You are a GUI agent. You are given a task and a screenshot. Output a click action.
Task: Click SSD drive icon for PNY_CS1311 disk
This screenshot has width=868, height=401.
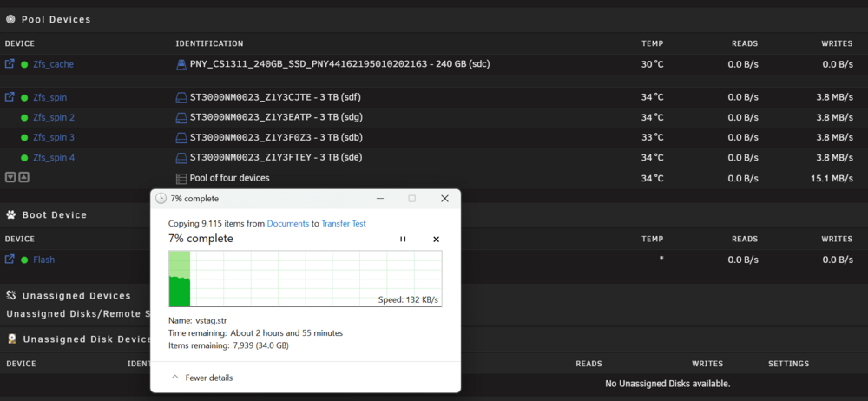(x=181, y=64)
